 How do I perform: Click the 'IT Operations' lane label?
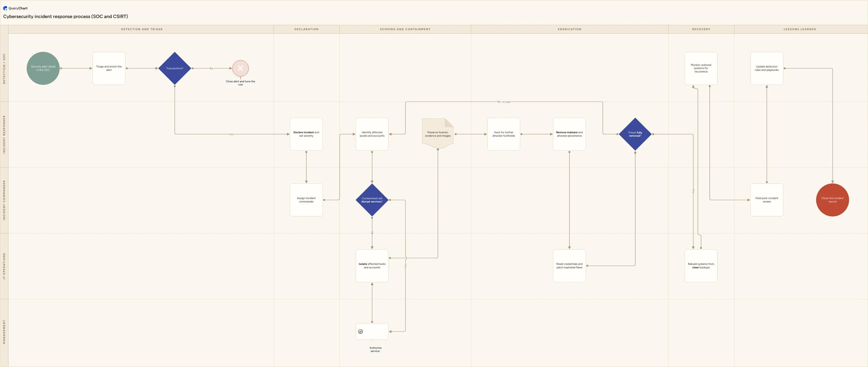[4, 266]
